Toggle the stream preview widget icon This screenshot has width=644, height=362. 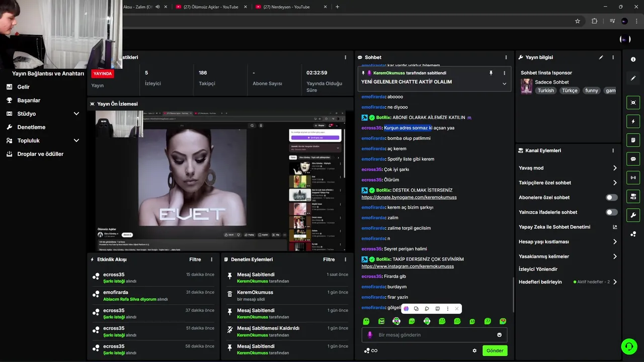633,103
